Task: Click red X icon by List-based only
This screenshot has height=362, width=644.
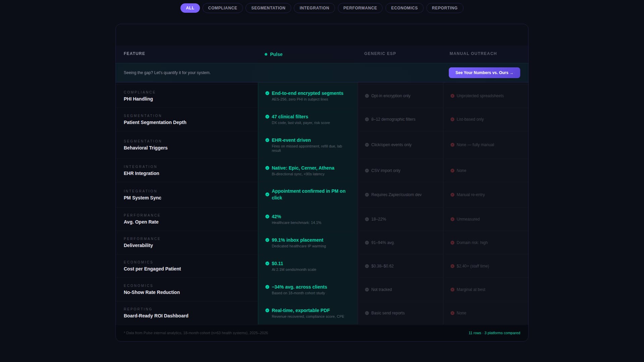Action: pyautogui.click(x=452, y=119)
